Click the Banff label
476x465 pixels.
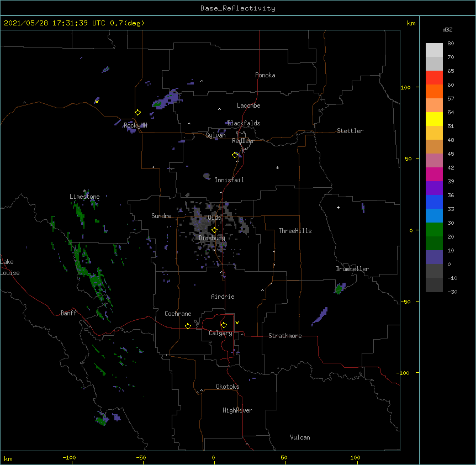[x=68, y=313]
